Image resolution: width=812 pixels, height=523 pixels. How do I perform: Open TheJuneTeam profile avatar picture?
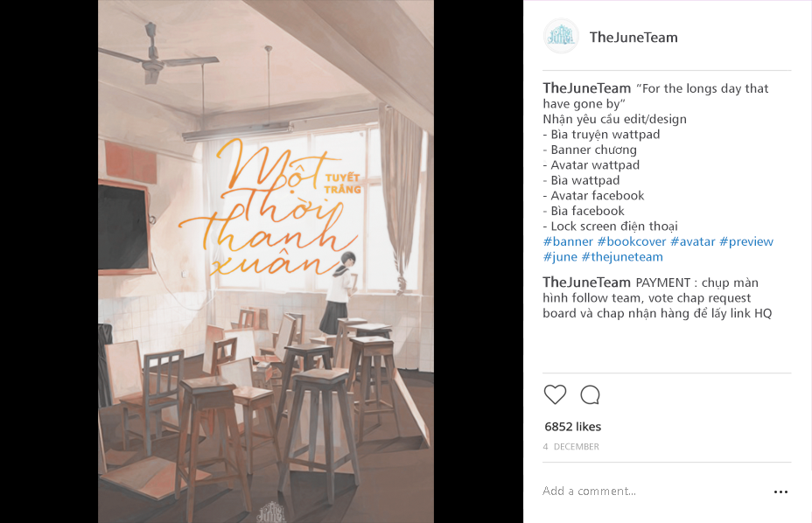coord(561,36)
